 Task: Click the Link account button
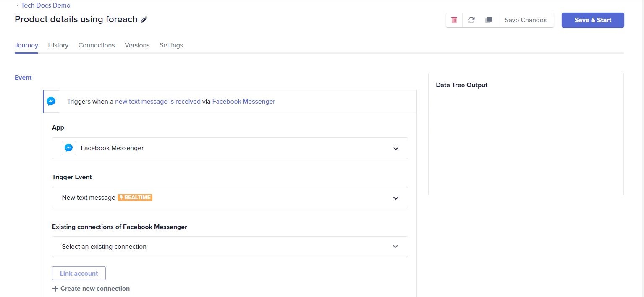pos(79,273)
